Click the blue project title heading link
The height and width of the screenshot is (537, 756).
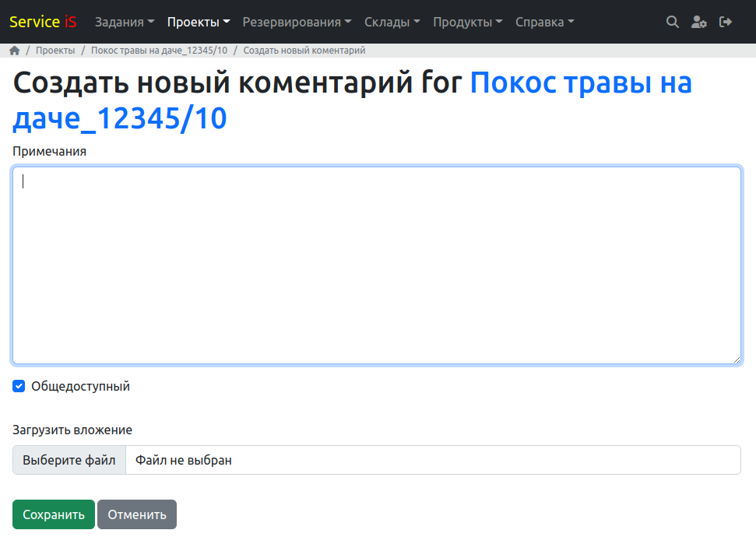click(x=580, y=82)
